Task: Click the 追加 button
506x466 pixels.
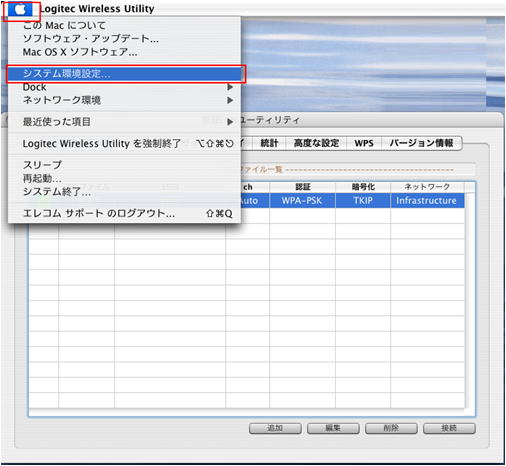Action: point(275,428)
